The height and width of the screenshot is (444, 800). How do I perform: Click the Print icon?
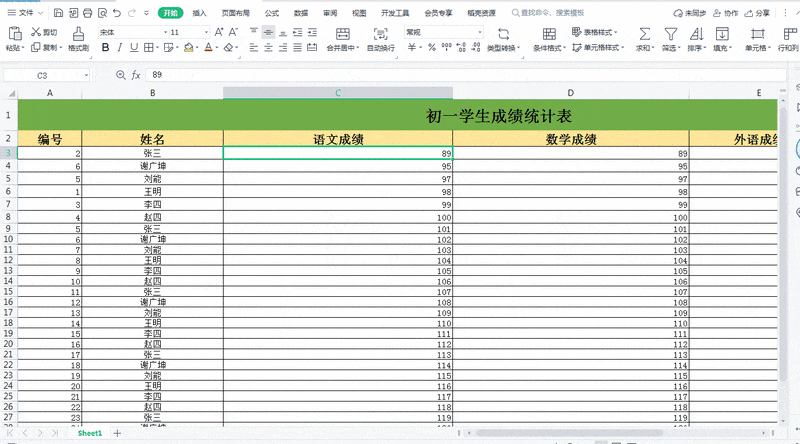(87, 13)
